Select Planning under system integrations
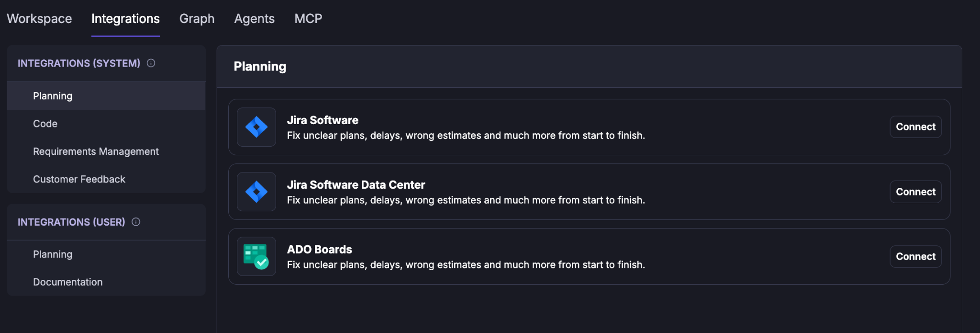Screen dimensions: 980x333 pyautogui.click(x=106, y=96)
